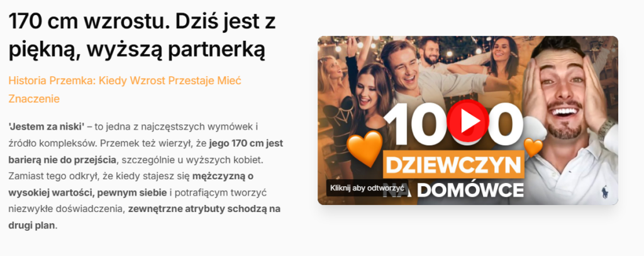Click the orange DZIEWCZYN banner in thumbnail
The image size is (644, 256).
[x=454, y=164]
